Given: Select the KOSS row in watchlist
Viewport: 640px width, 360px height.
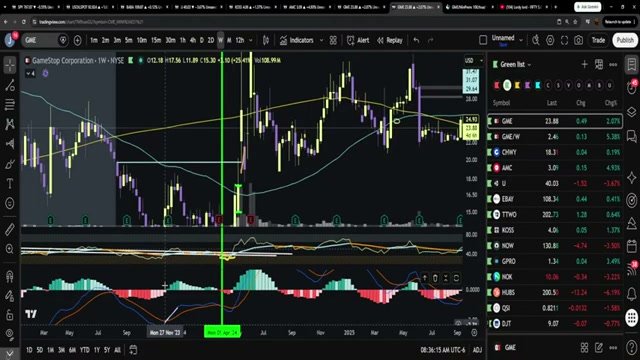Looking at the screenshot, I should [x=555, y=230].
